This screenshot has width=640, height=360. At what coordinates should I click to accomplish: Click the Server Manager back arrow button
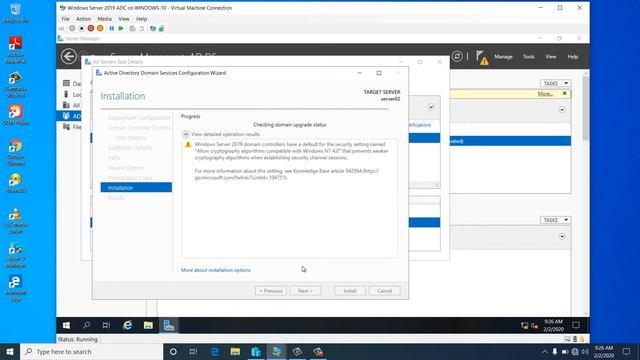click(69, 56)
